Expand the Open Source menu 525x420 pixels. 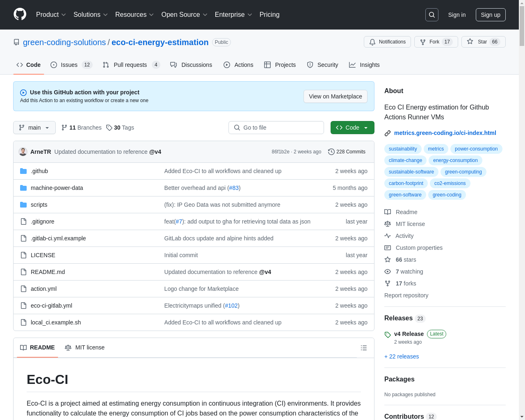185,15
